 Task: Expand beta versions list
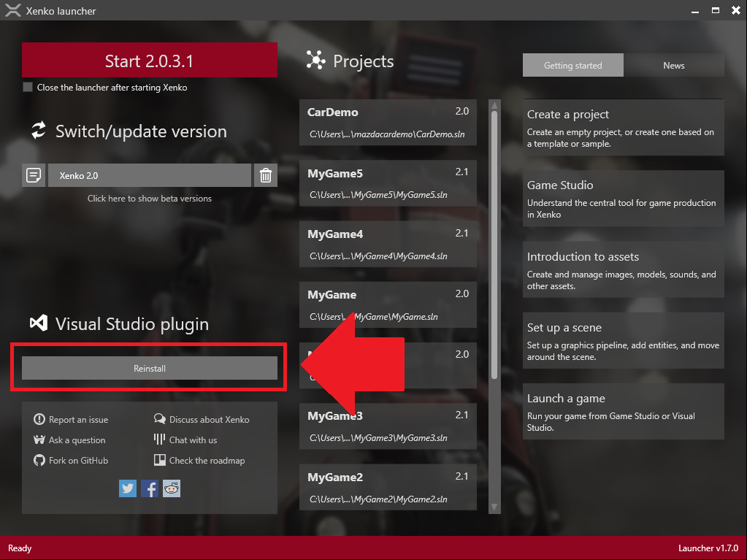click(149, 198)
